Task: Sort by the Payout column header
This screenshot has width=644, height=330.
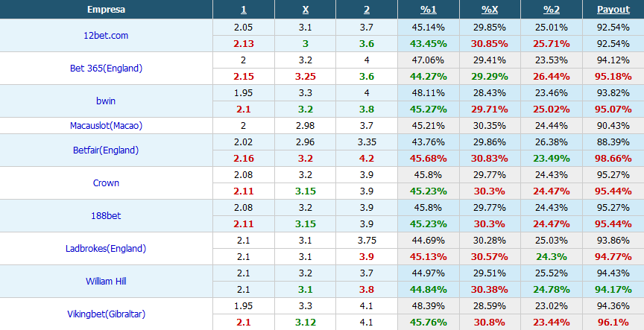Action: tap(613, 10)
